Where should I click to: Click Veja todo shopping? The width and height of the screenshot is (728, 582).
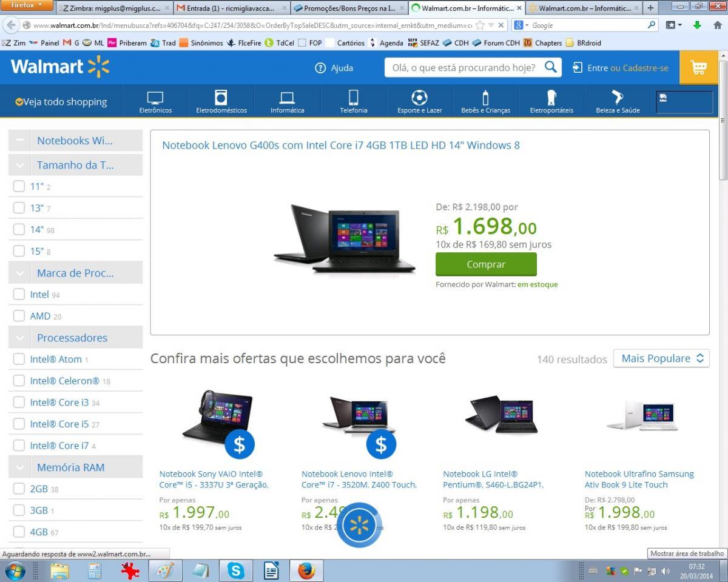pyautogui.click(x=61, y=102)
